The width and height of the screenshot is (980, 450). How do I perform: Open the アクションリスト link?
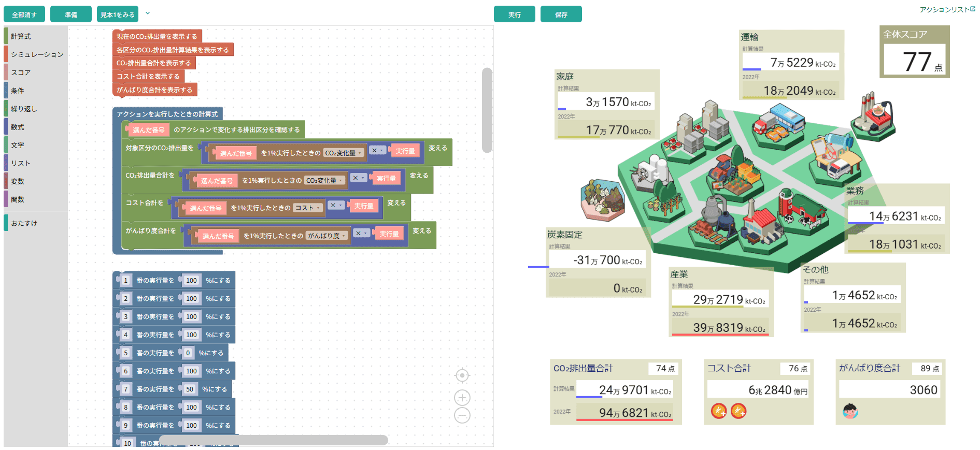[x=947, y=9]
